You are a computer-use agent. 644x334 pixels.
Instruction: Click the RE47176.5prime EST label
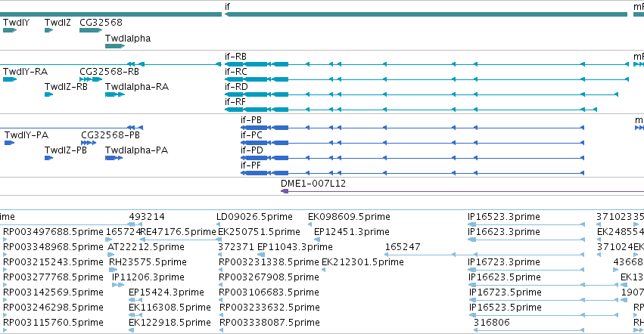(x=179, y=232)
